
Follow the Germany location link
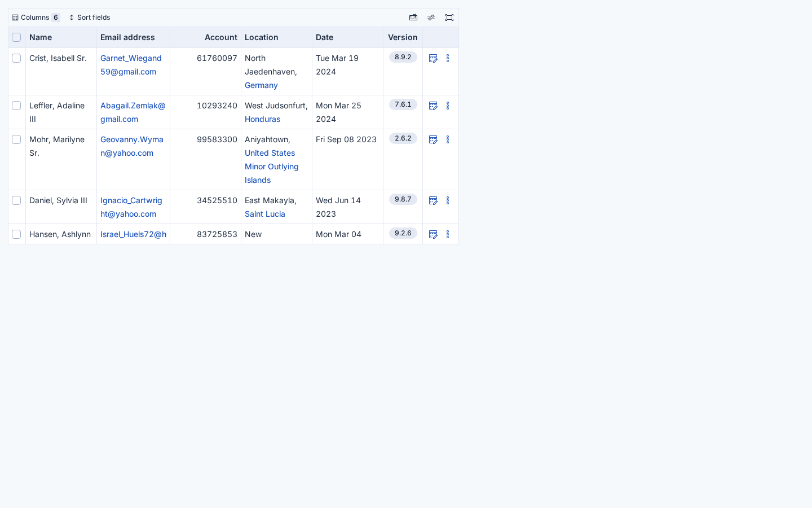261,85
